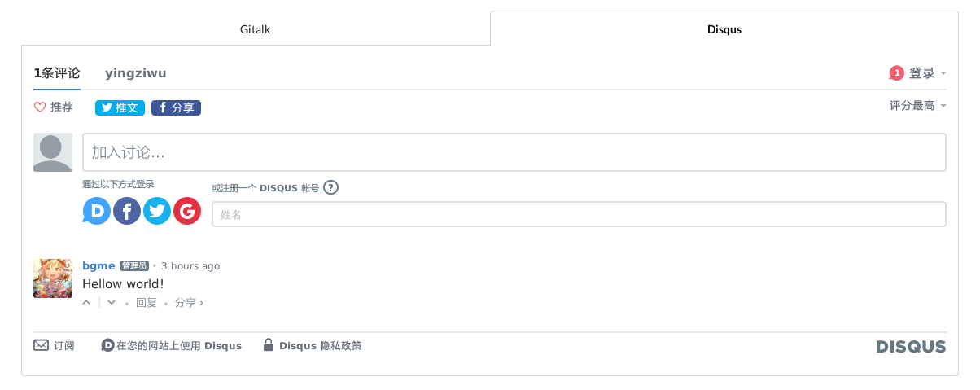Upvote the bgme comment
The height and width of the screenshot is (390, 980).
click(87, 303)
